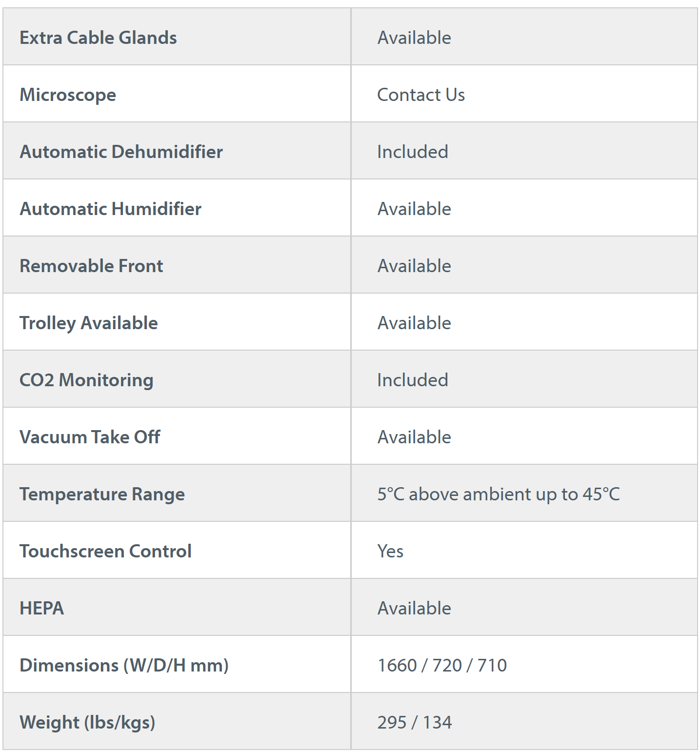This screenshot has height=751, width=700.
Task: Click the '1660 / 720 / 710' dimensions value
Action: point(442,665)
